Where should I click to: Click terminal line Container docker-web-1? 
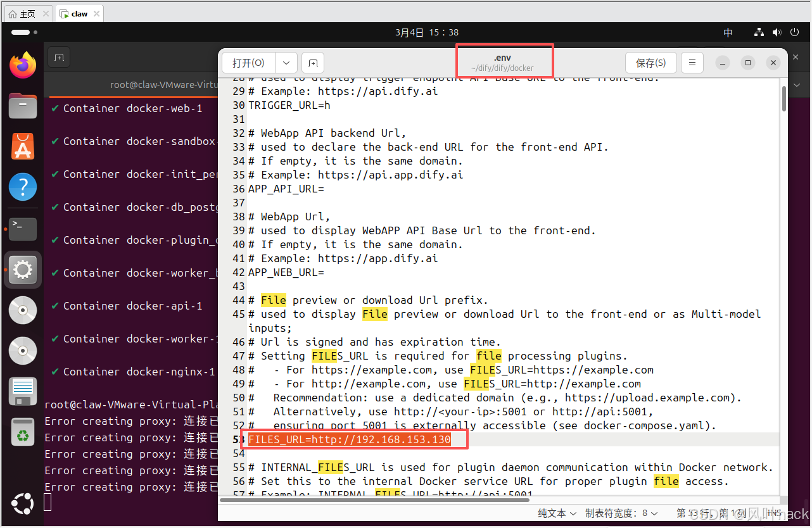[x=127, y=108]
